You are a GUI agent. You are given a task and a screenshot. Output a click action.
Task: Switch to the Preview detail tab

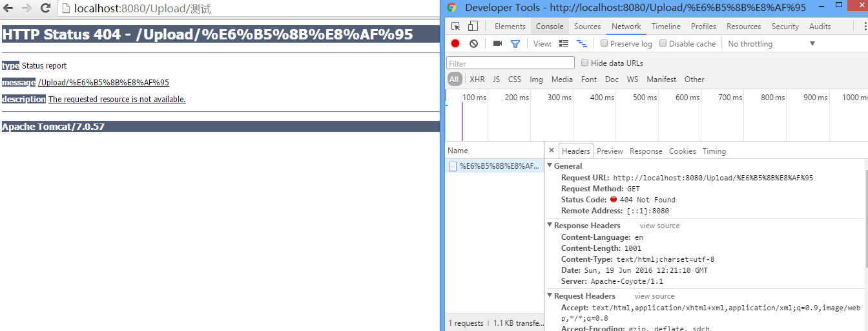[610, 151]
